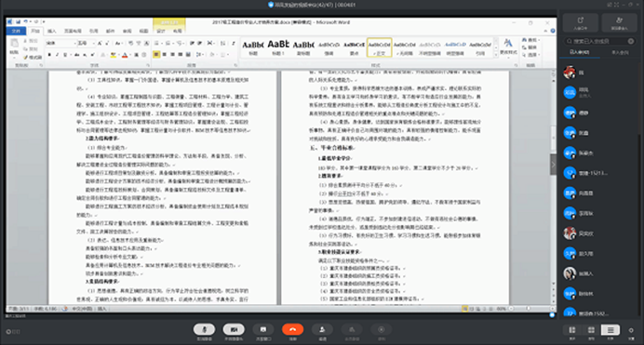
Task: Open the invite participants button in bottom bar
Action: 322,329
